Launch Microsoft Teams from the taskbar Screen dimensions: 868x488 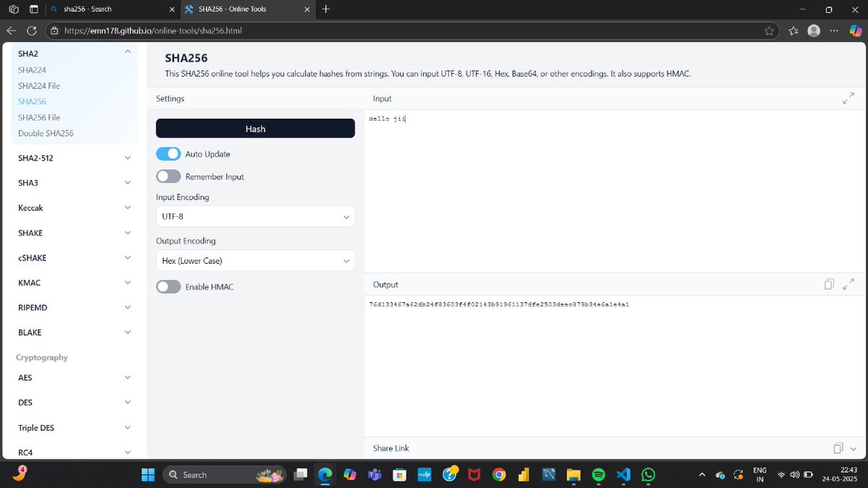[375, 475]
